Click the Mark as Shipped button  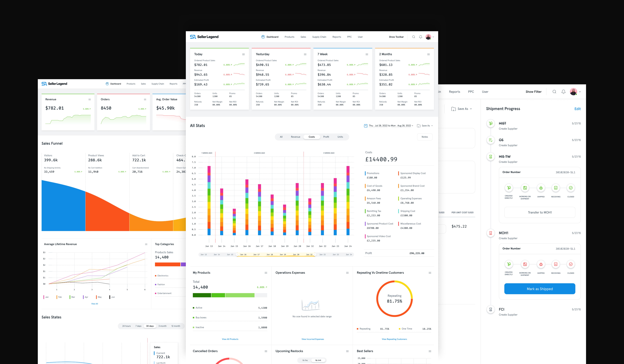click(540, 289)
